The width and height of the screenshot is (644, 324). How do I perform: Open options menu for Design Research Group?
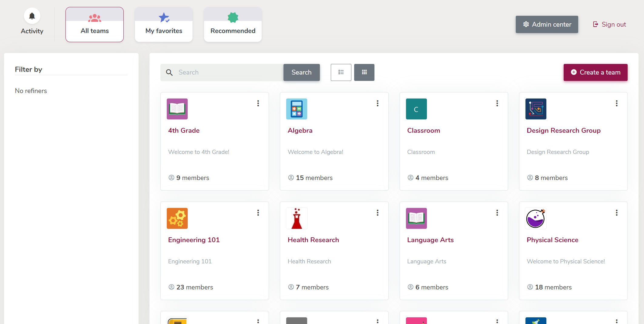point(617,103)
